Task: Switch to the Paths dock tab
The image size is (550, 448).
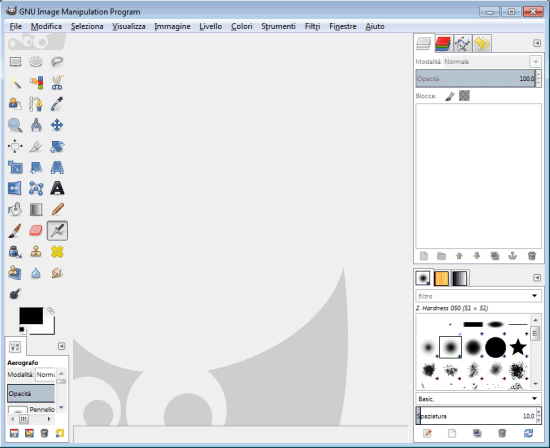Action: tap(462, 44)
